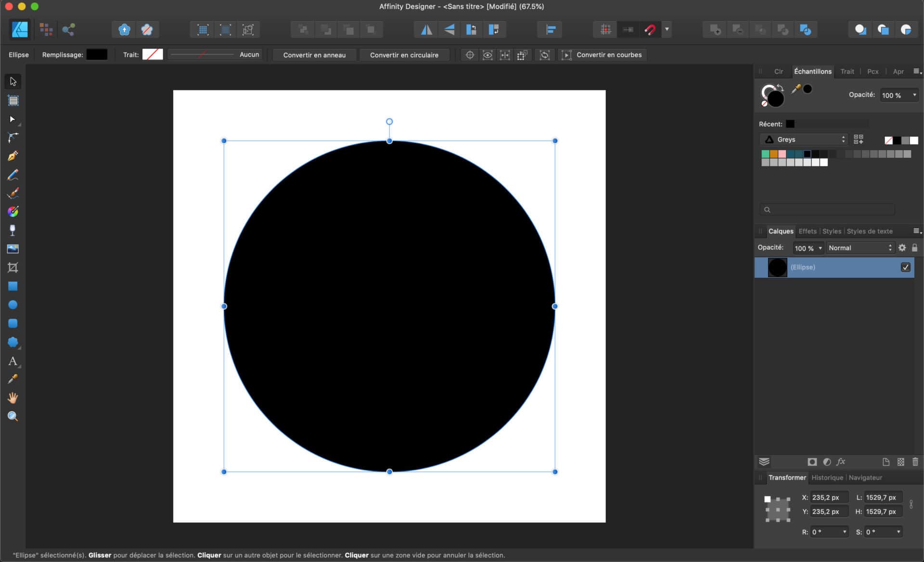Add a layer effect with the fx icon
This screenshot has width=924, height=562.
(x=841, y=461)
